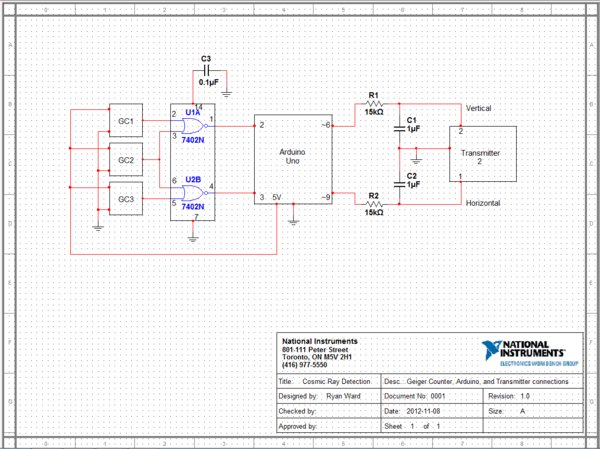Select resistor R2 15kΩ

pyautogui.click(x=374, y=204)
